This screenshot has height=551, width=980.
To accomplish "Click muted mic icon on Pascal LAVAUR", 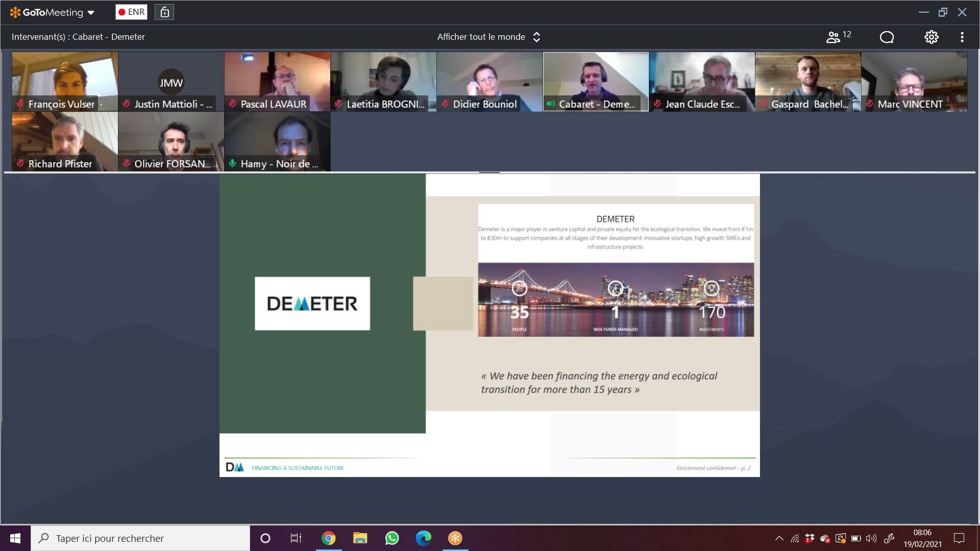I will (233, 104).
